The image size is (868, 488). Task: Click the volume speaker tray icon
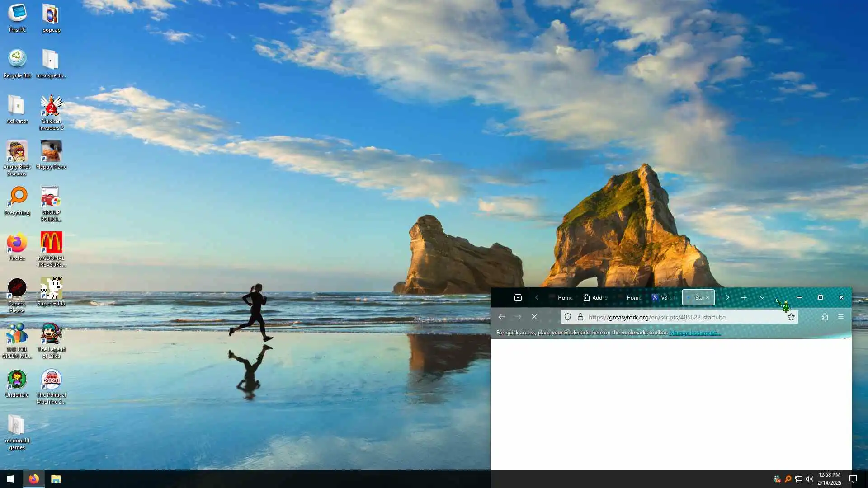tap(809, 479)
